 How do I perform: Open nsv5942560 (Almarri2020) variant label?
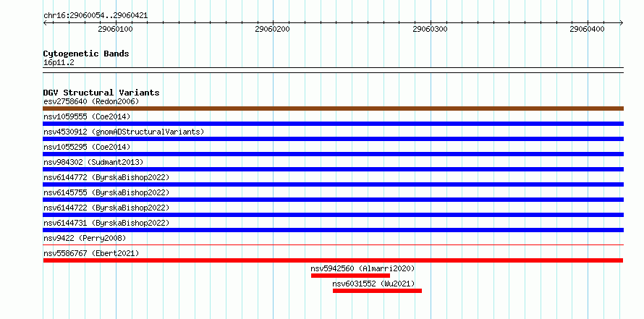pyautogui.click(x=363, y=268)
